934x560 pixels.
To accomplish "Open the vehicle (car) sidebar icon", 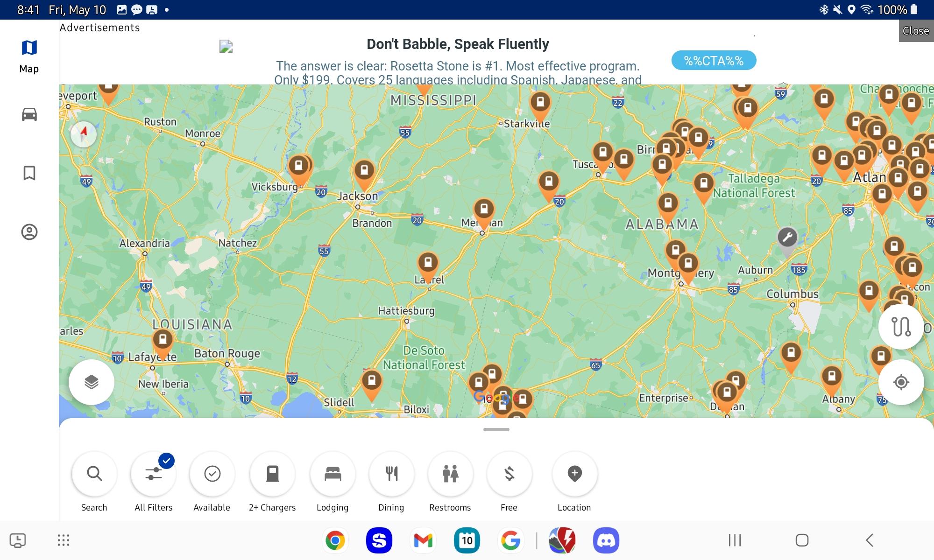I will point(29,114).
